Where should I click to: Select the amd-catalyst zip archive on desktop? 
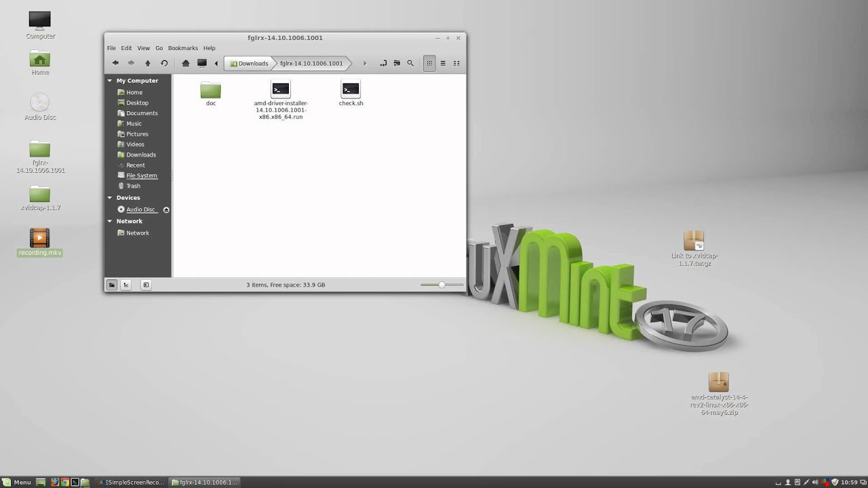point(719,394)
